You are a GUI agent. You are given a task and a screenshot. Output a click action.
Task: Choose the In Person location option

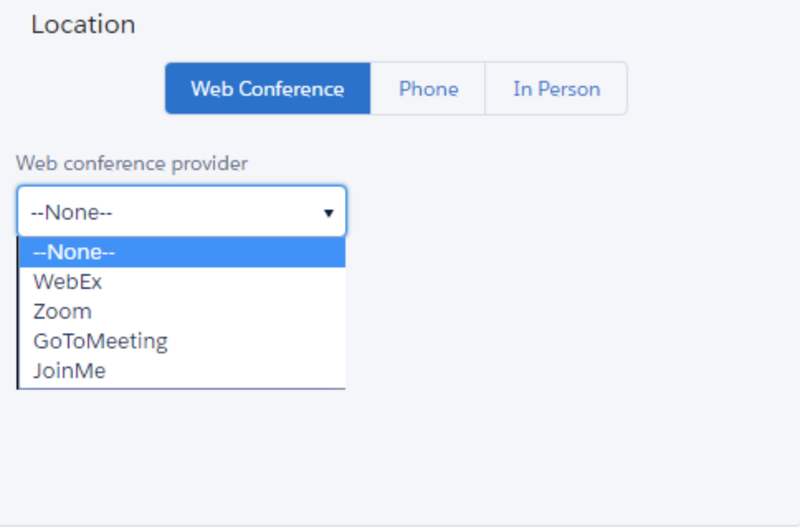pos(556,89)
